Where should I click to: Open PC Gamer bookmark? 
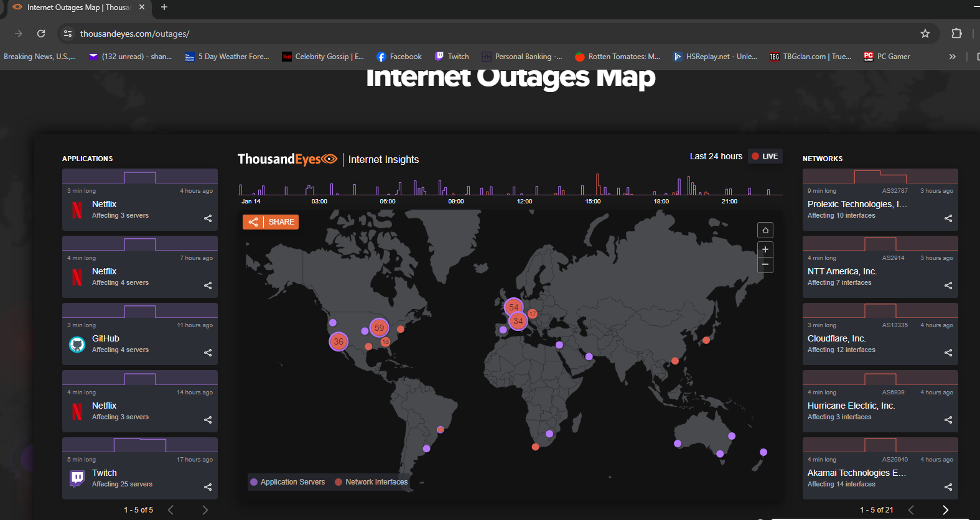[x=887, y=57]
